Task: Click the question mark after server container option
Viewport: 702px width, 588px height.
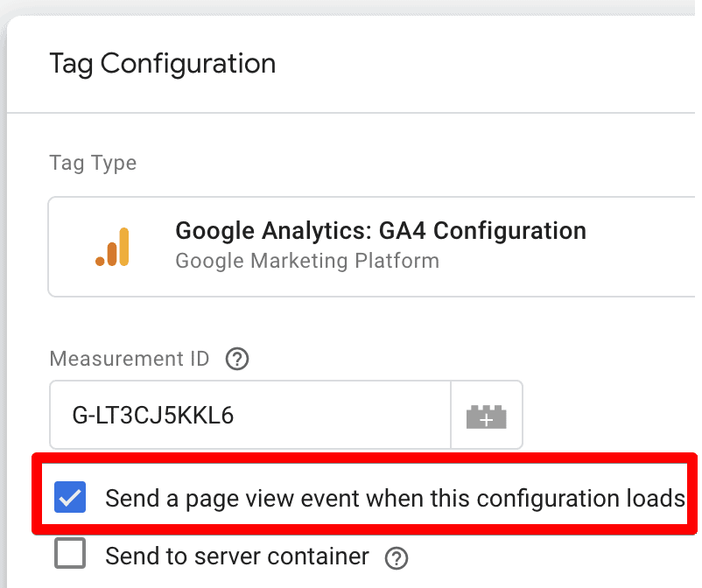Action: pos(396,557)
